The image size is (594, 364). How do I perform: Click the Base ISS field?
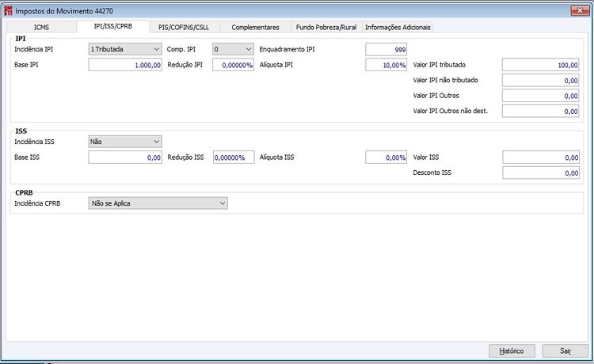[x=125, y=157]
